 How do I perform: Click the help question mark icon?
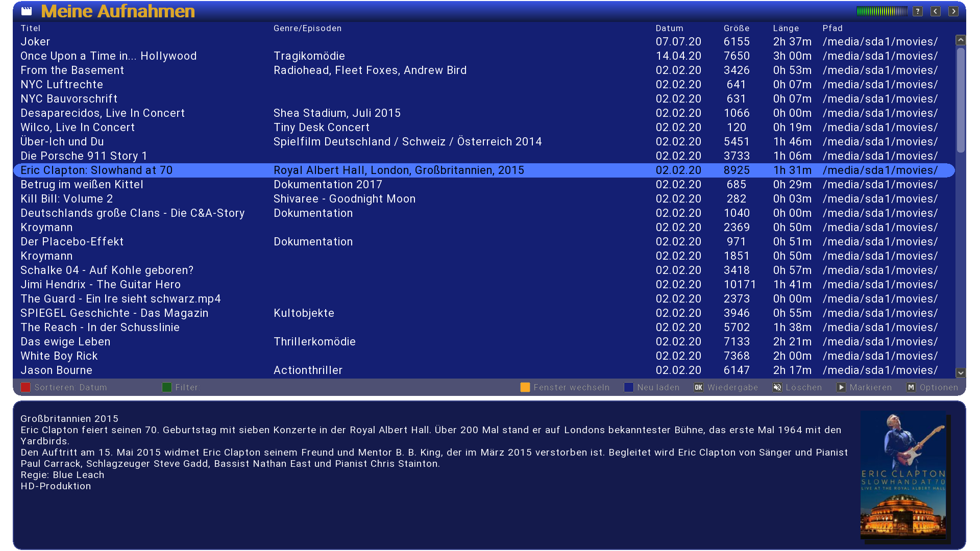[x=918, y=11]
